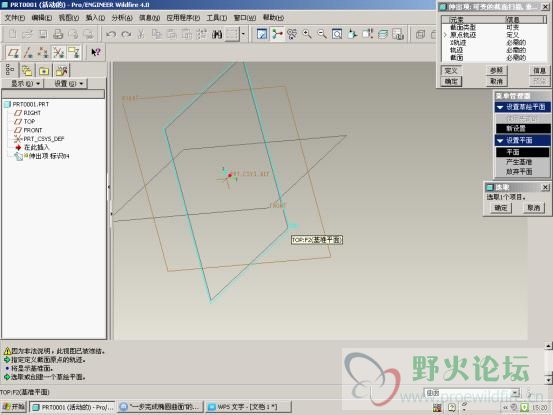Switch to the Connections navigator tab

61,70
